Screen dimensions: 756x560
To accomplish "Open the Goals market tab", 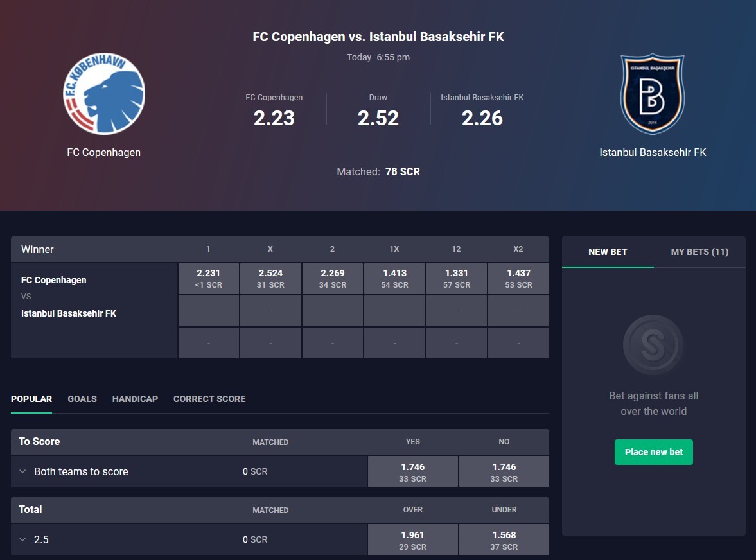I will pyautogui.click(x=82, y=399).
